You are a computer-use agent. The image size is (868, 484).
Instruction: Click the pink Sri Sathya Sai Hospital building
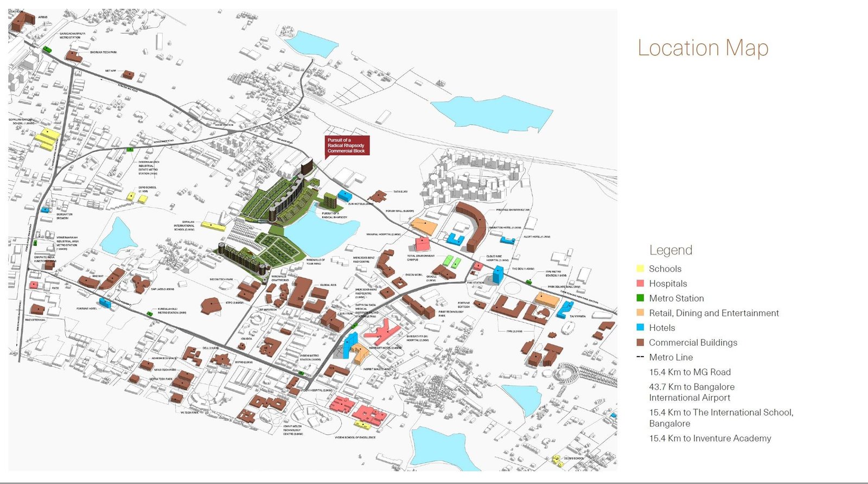(384, 331)
